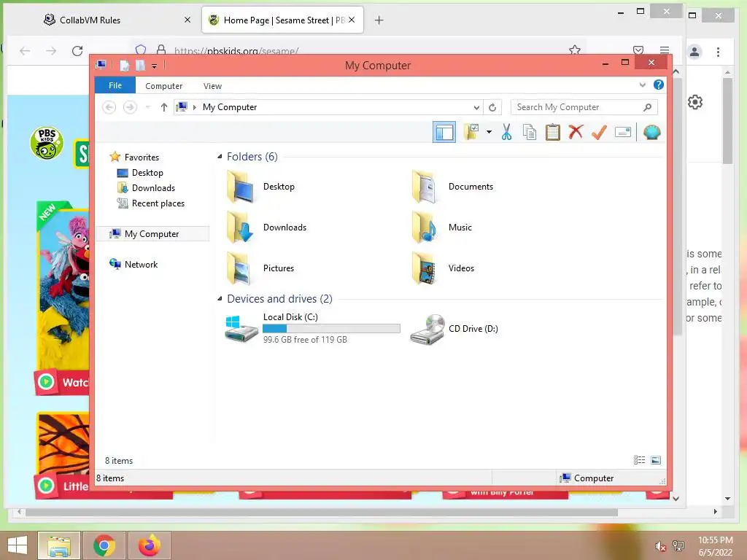Toggle the navigation pane button in toolbar

444,132
